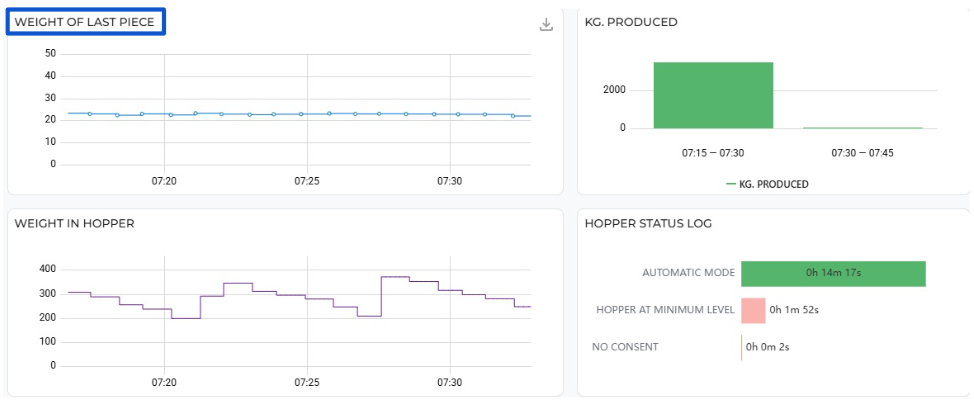Click the green Automatic Mode duration bar
974x402 pixels.
tap(833, 273)
